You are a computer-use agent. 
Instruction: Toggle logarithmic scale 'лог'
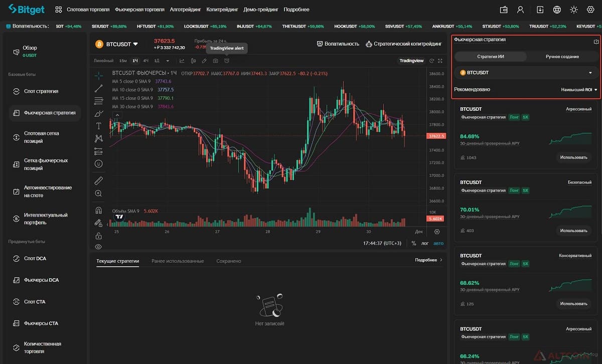pyautogui.click(x=425, y=243)
